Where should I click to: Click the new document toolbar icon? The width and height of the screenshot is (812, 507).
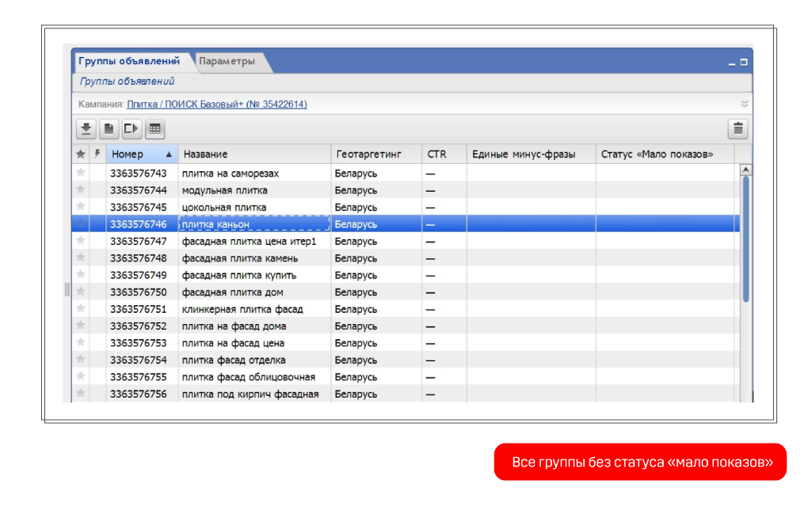(x=109, y=128)
